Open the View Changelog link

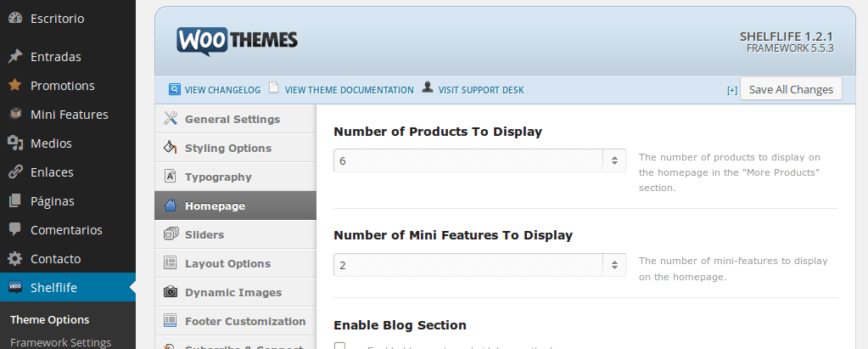coord(222,90)
